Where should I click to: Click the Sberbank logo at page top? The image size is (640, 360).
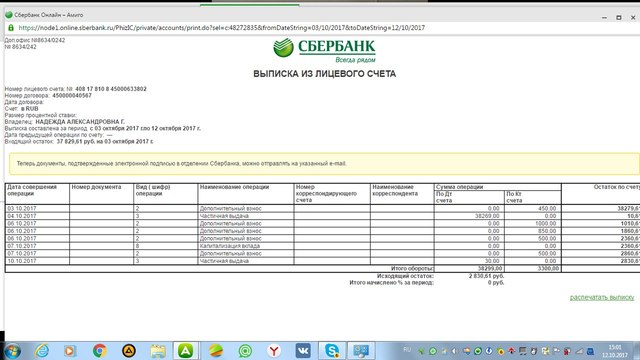coord(324,50)
